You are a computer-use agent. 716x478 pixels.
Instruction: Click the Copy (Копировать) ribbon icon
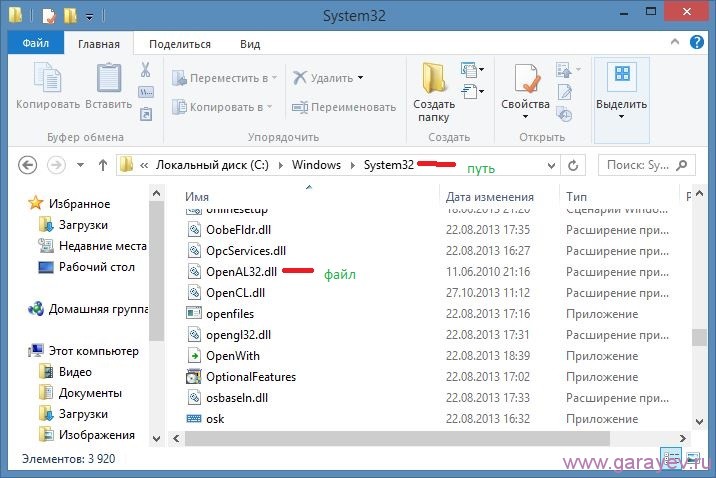tap(47, 78)
